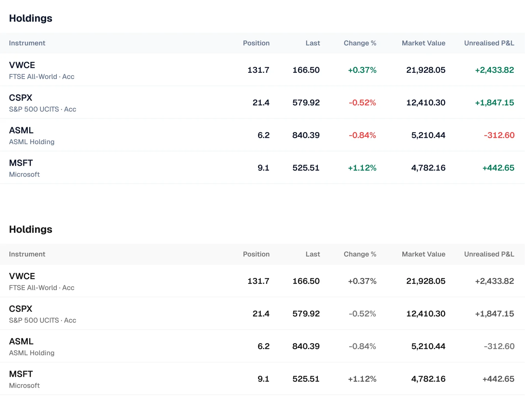Select the green +1.12% MSFT change
The height and width of the screenshot is (420, 525).
click(x=362, y=168)
